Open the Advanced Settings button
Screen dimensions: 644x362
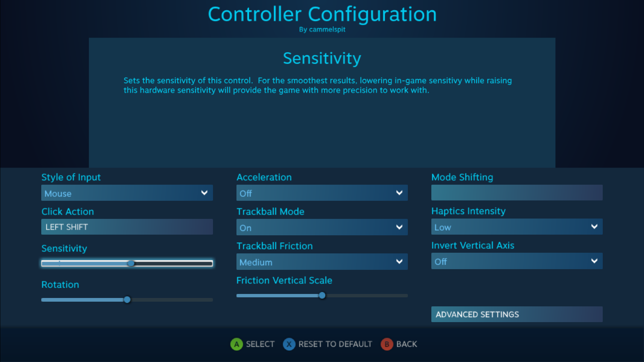(517, 314)
